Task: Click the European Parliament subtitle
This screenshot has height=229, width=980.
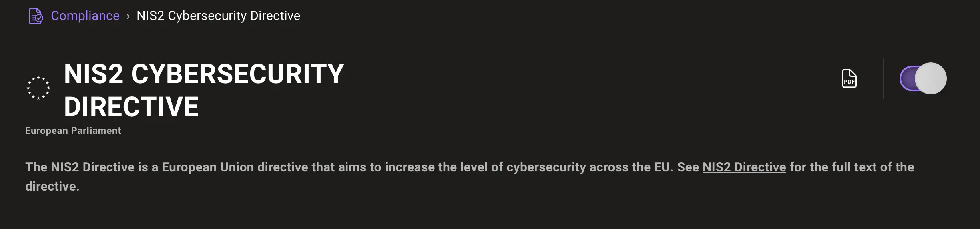Action: [x=73, y=131]
